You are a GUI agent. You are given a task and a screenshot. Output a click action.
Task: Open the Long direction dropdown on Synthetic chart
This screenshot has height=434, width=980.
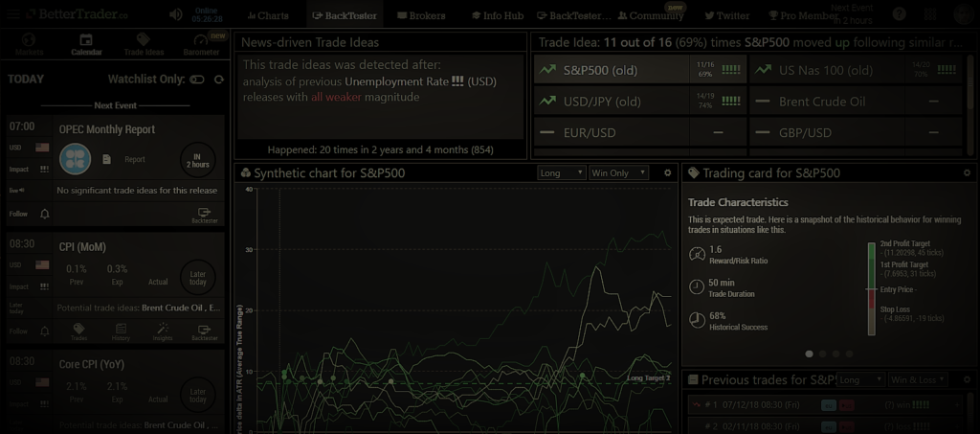pyautogui.click(x=561, y=173)
